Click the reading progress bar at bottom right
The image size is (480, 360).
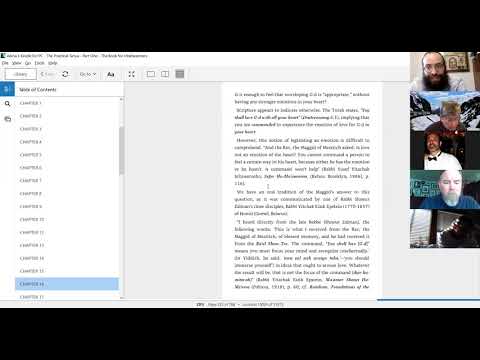pyautogui.click(x=428, y=300)
